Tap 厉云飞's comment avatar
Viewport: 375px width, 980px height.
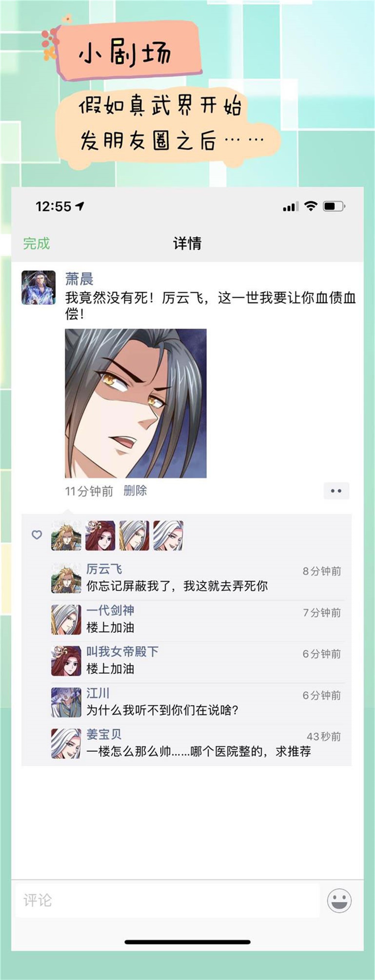pyautogui.click(x=66, y=578)
